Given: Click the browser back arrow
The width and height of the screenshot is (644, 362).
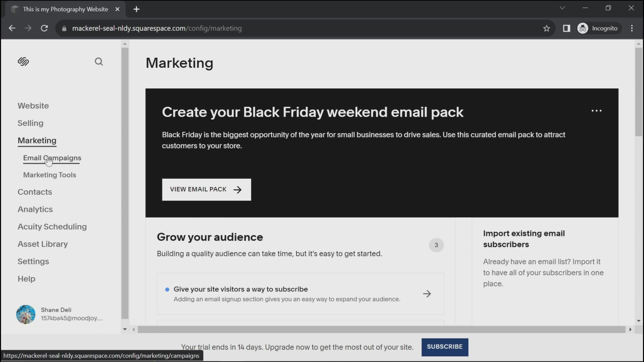Looking at the screenshot, I should 12,28.
